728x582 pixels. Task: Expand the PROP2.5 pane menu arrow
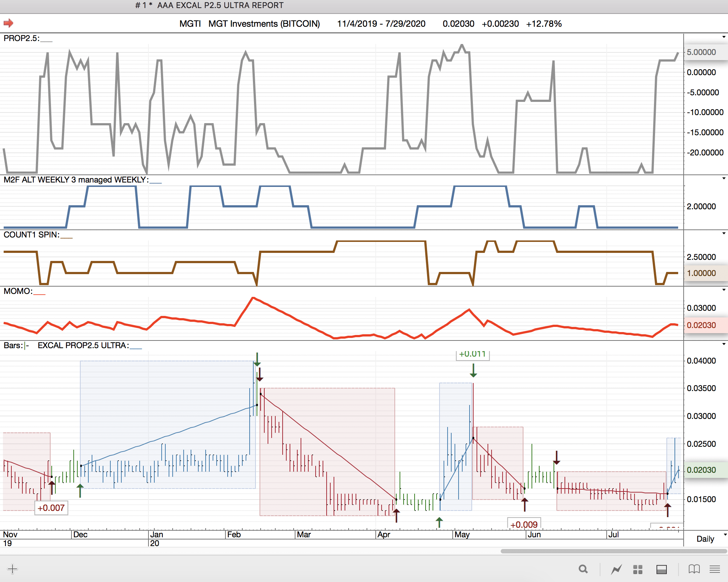(x=724, y=37)
